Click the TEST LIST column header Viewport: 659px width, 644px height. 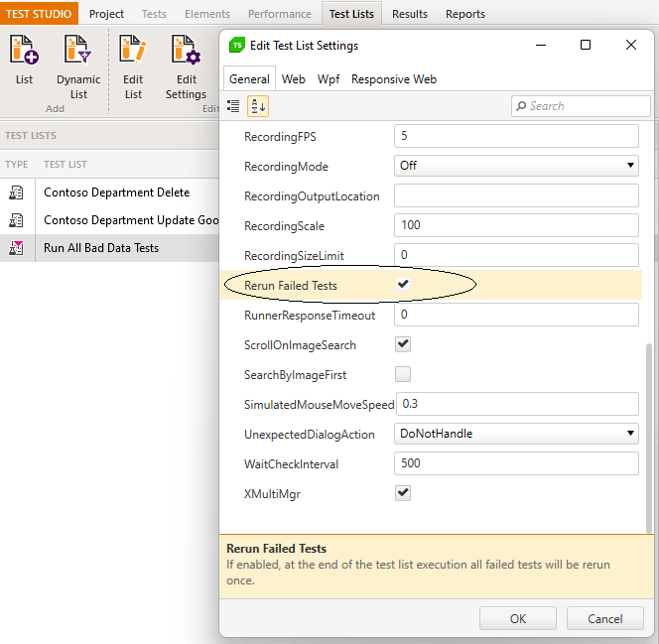[x=66, y=165]
